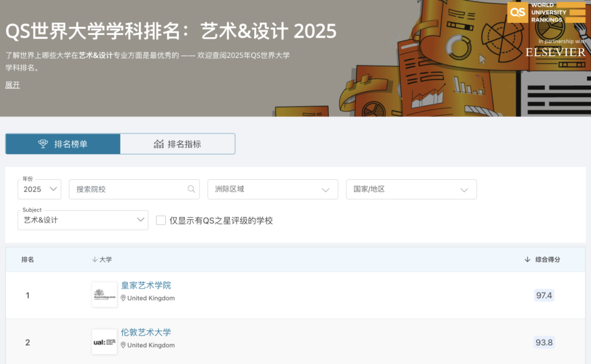Click location pin icon under 皇家艺术学院
The width and height of the screenshot is (591, 364).
pyautogui.click(x=123, y=298)
